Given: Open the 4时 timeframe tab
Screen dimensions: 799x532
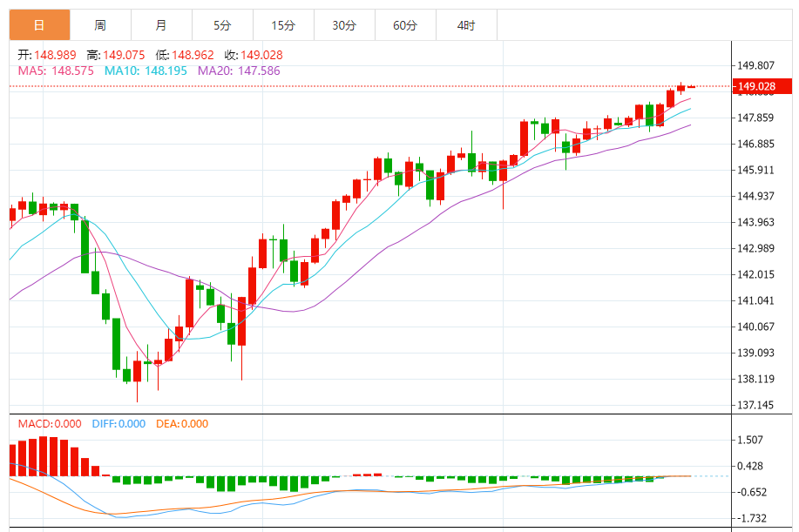Looking at the screenshot, I should click(x=466, y=25).
